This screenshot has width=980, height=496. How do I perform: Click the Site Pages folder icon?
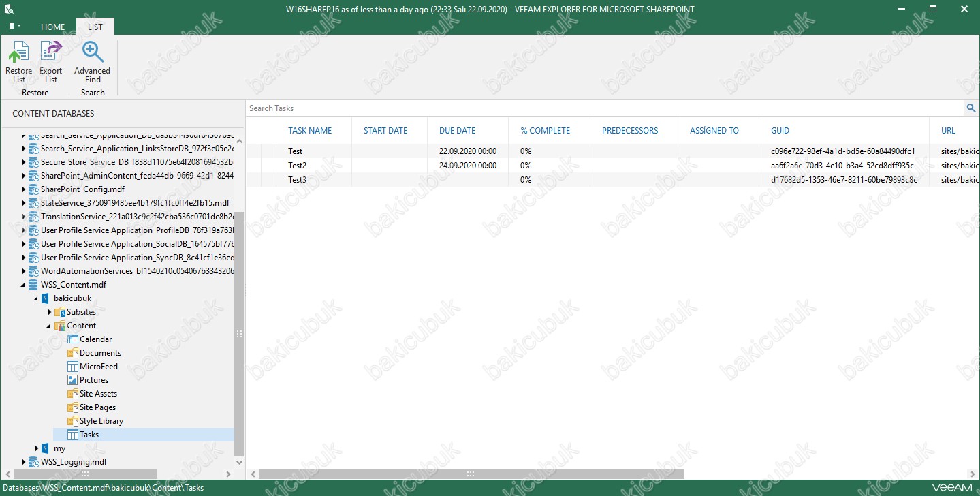73,407
